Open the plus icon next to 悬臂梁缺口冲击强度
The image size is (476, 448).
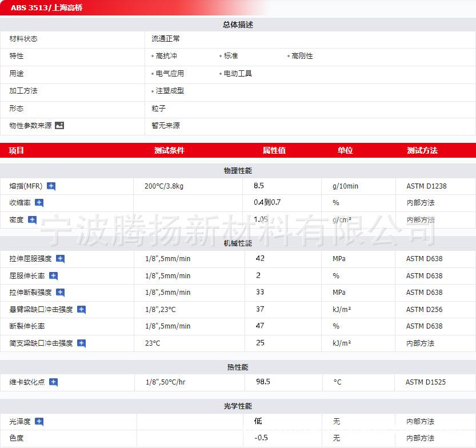[x=81, y=309]
